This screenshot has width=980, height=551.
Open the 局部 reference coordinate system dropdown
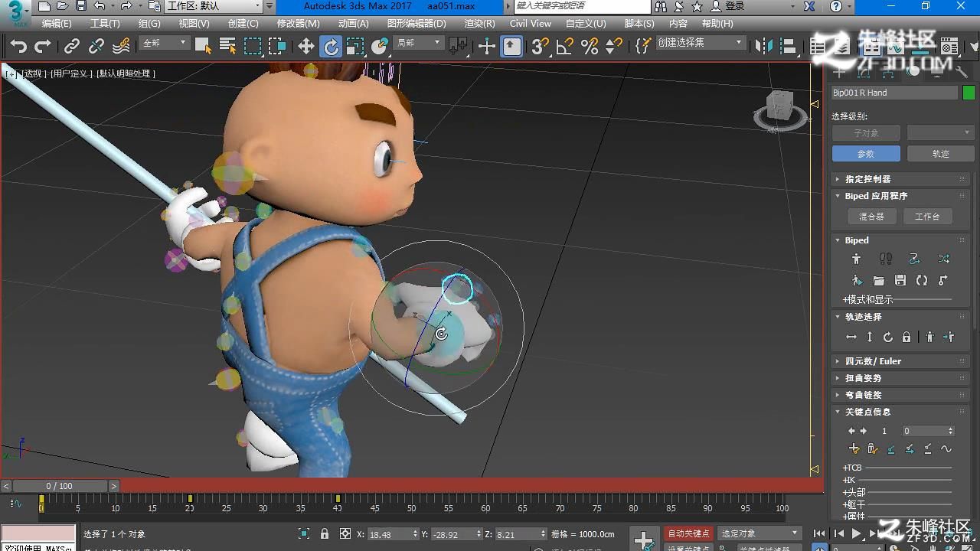point(418,43)
